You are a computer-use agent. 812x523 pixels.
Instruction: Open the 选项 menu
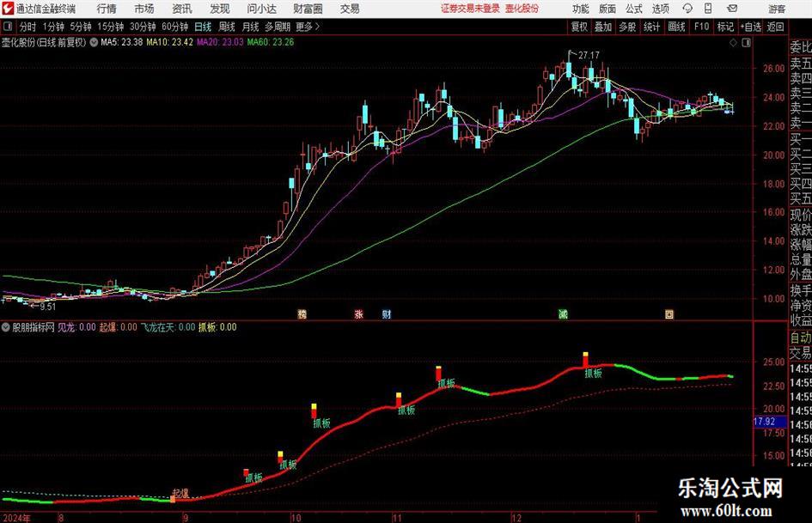(660, 9)
